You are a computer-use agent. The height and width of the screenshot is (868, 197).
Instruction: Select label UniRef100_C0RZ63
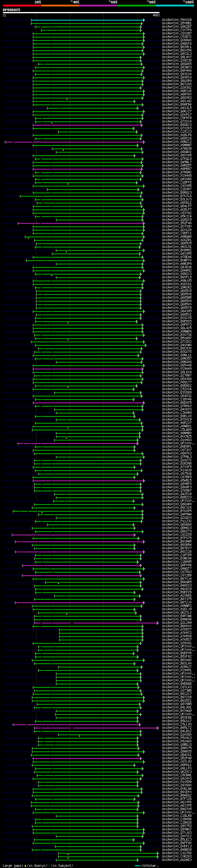(x=177, y=856)
